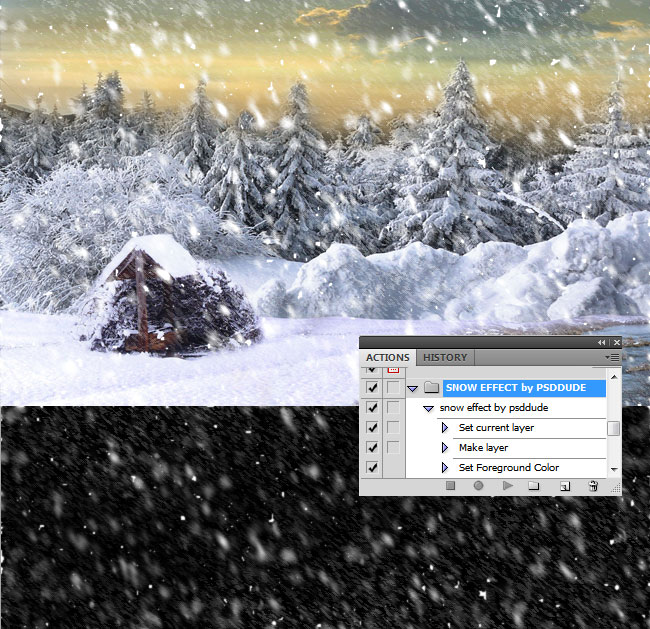Create a new action page icon
Screen dimensions: 650x629
coord(565,486)
